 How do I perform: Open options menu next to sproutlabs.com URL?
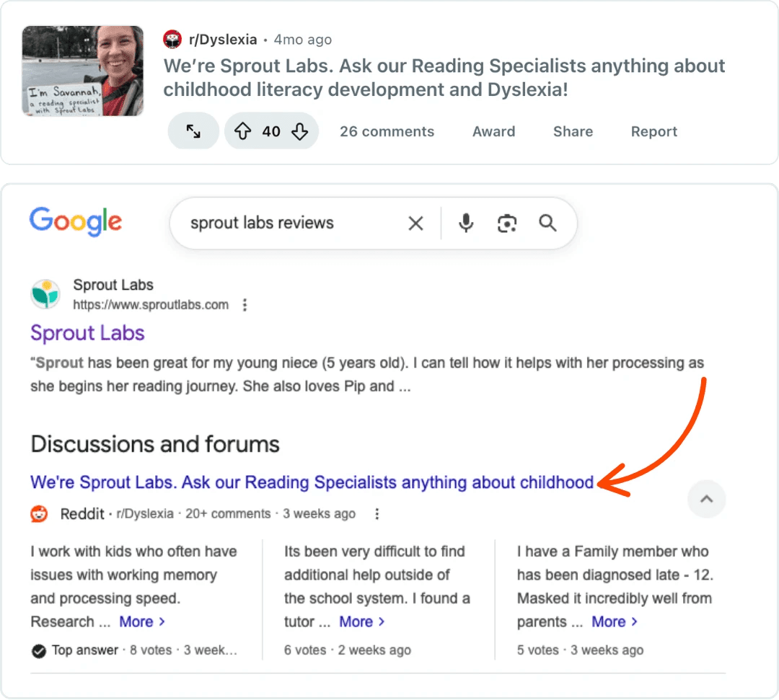pyautogui.click(x=245, y=305)
